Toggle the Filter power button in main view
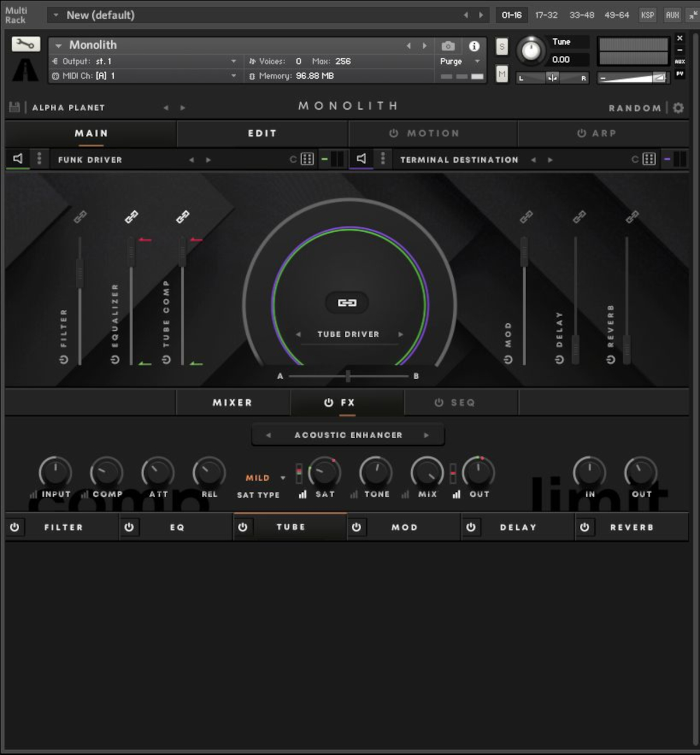The width and height of the screenshot is (700, 755). coord(64,359)
